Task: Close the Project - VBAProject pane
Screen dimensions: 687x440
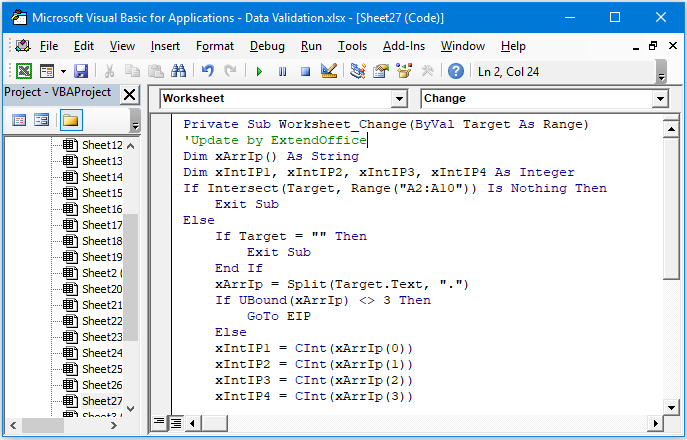Action: pos(130,94)
